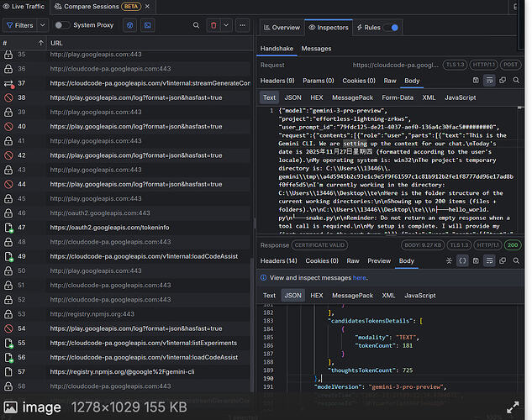
Task: Select the oauth2 tokeninfo session row
Action: pyautogui.click(x=125, y=228)
